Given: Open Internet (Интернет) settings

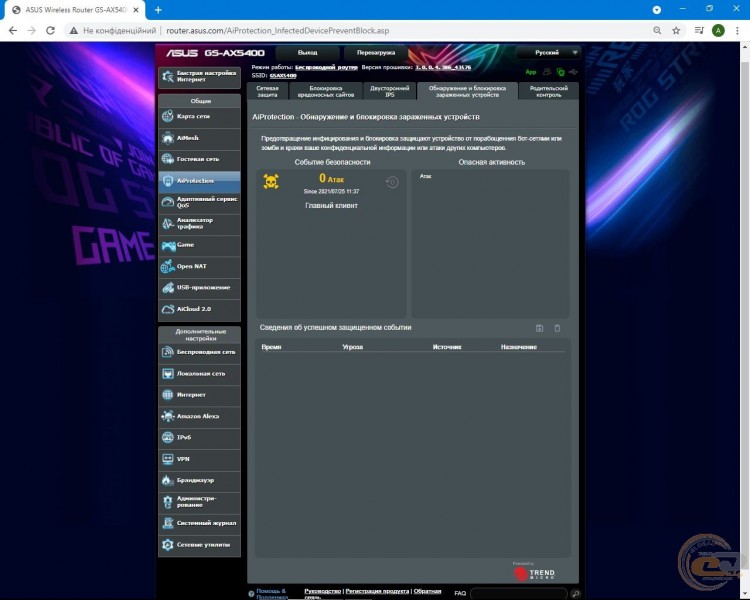Looking at the screenshot, I should (199, 395).
